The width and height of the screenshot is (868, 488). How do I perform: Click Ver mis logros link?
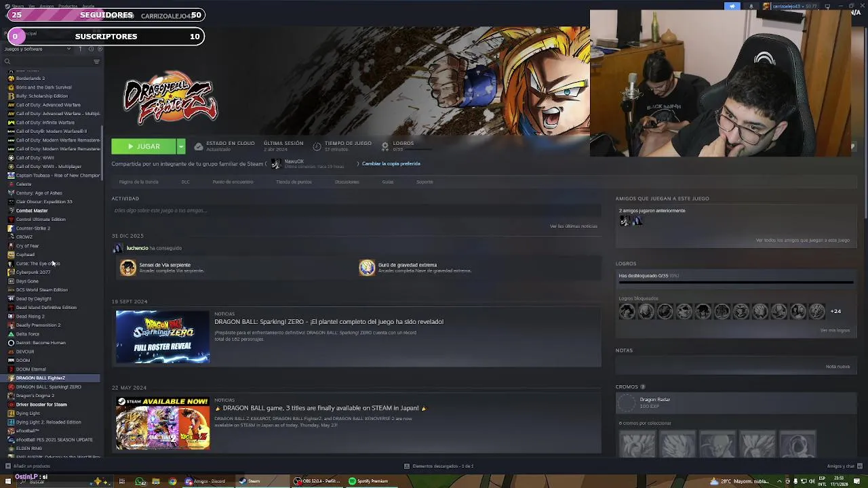[835, 331]
